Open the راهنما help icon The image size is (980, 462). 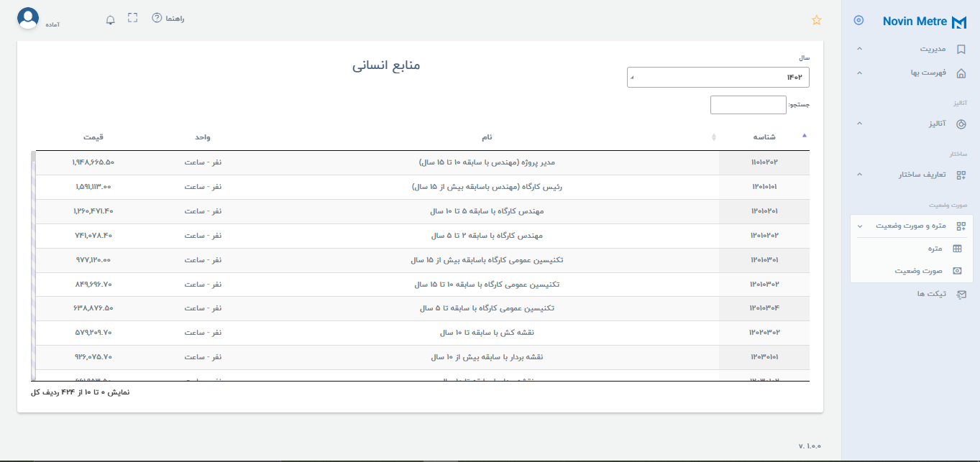pyautogui.click(x=157, y=19)
